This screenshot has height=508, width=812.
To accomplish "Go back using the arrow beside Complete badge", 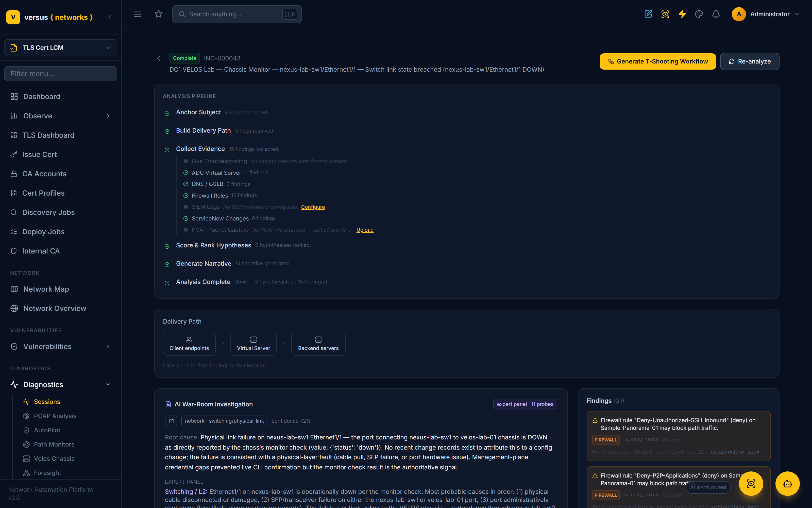I will pyautogui.click(x=159, y=58).
